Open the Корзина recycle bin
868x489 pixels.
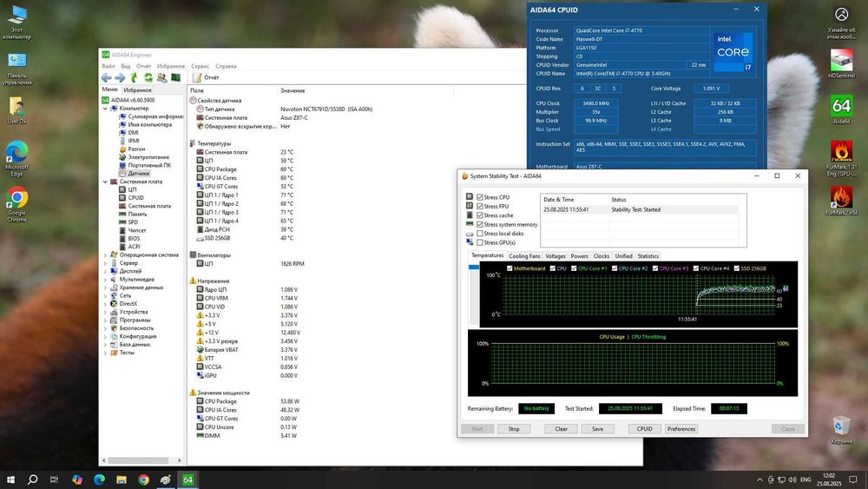(841, 430)
